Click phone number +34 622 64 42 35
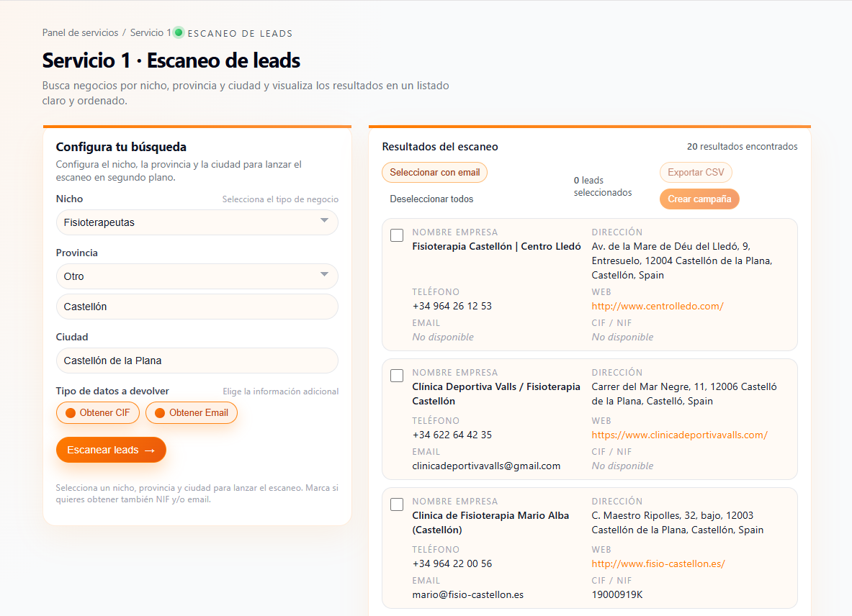Screen dimensions: 852x616 452,435
